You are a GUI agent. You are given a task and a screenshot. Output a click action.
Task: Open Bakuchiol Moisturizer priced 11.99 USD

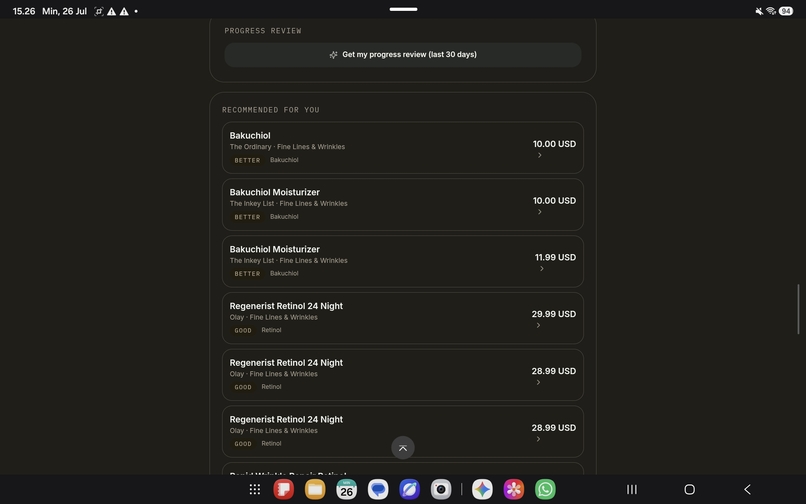click(403, 261)
